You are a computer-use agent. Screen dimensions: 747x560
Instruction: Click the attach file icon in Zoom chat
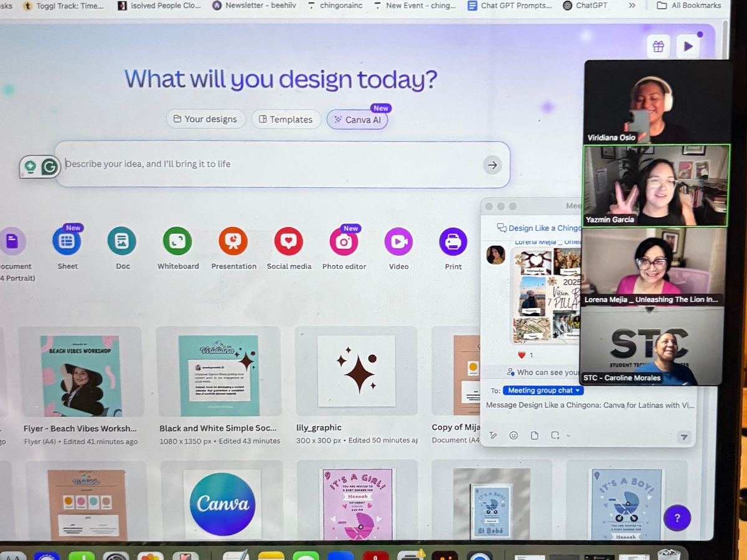[x=534, y=436]
